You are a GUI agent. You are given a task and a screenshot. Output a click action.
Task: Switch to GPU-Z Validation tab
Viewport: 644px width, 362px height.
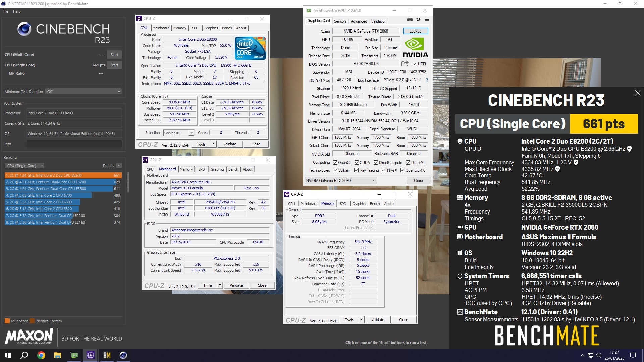coord(379,21)
